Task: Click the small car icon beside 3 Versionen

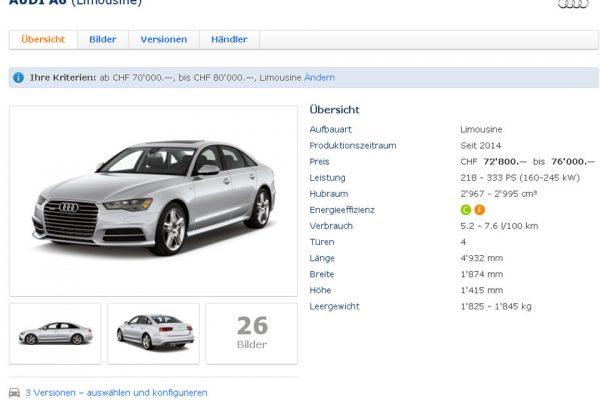Action: click(14, 393)
